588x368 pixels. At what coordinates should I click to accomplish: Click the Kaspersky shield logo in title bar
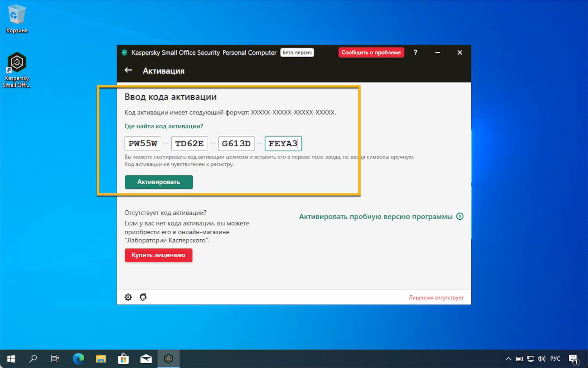tap(125, 52)
